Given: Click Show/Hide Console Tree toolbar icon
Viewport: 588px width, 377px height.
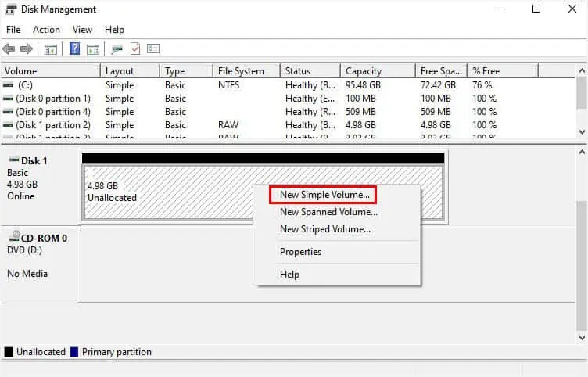Looking at the screenshot, I should (x=51, y=49).
